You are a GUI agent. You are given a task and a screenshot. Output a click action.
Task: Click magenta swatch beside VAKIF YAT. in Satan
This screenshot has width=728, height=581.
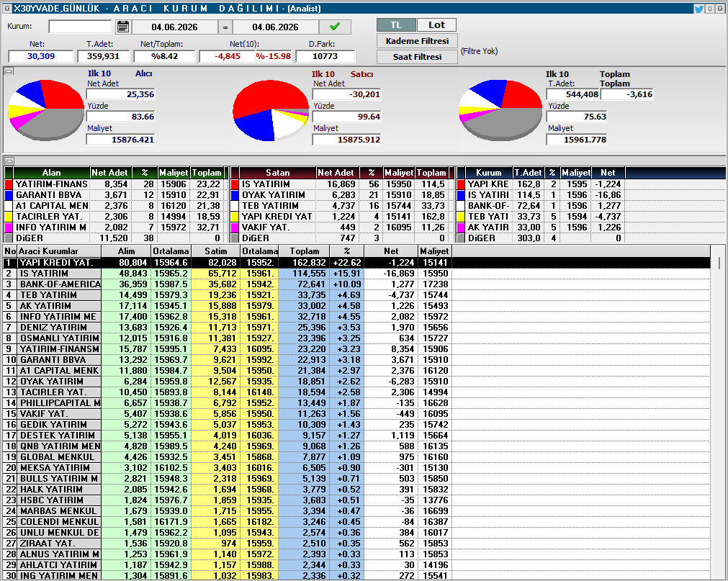235,228
